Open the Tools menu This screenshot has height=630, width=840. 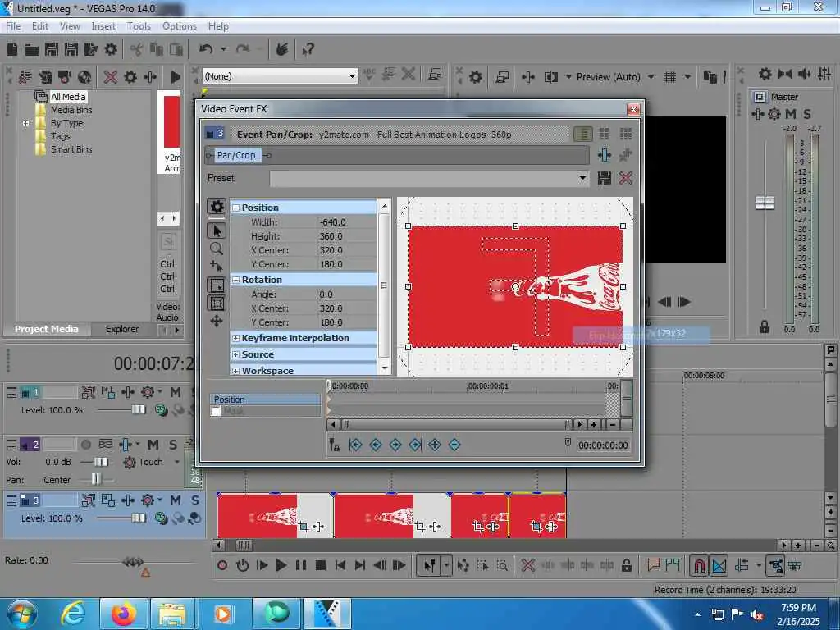(139, 26)
